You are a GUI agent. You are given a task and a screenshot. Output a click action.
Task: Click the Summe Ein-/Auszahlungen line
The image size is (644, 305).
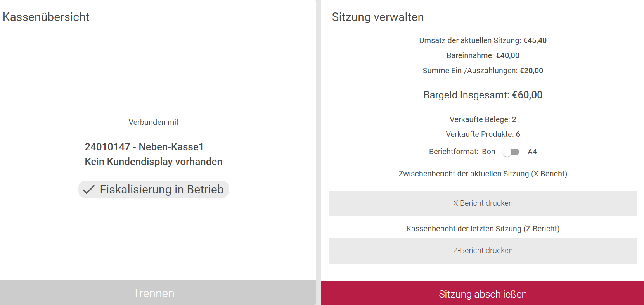point(483,71)
